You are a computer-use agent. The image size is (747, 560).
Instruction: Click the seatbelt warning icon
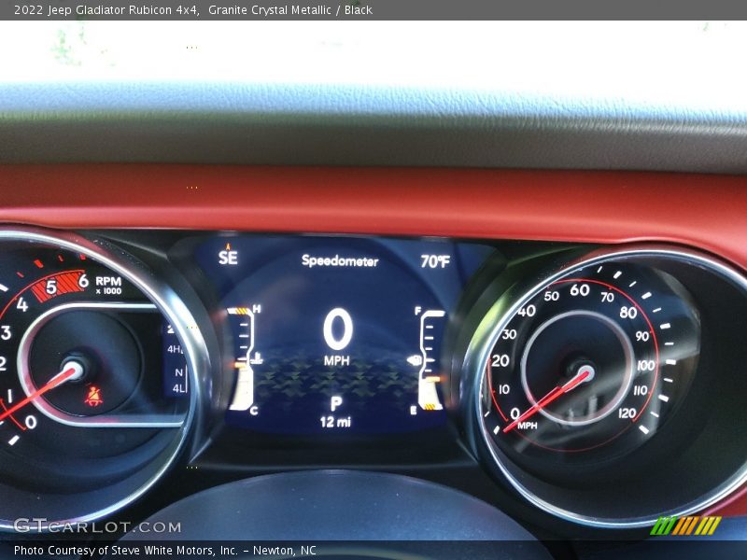pos(94,397)
